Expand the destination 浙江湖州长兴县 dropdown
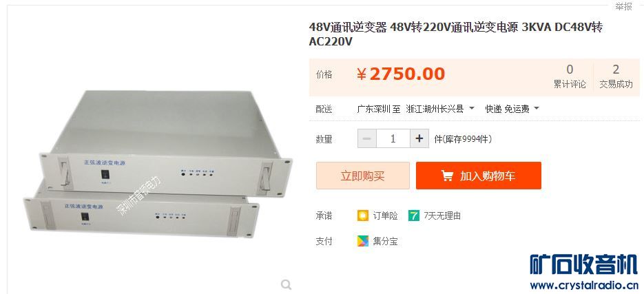Viewport: 644px width, 294px height. [440, 109]
